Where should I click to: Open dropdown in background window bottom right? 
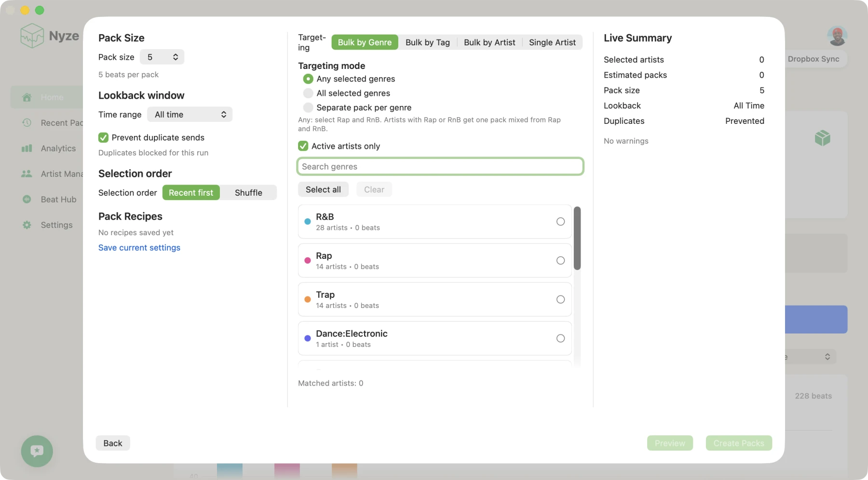810,357
